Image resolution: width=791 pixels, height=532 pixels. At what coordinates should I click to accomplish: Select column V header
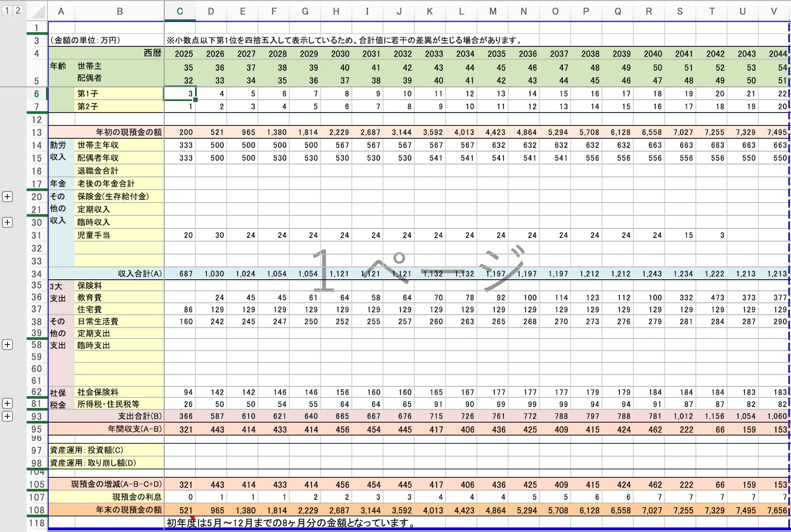[773, 10]
